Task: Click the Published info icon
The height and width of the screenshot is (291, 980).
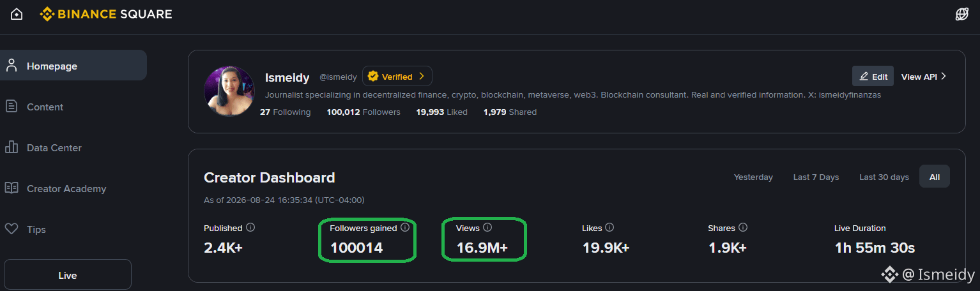Action: pyautogui.click(x=250, y=227)
